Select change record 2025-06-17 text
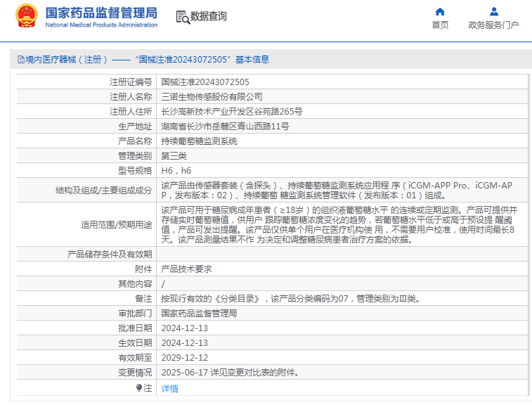 231,373
